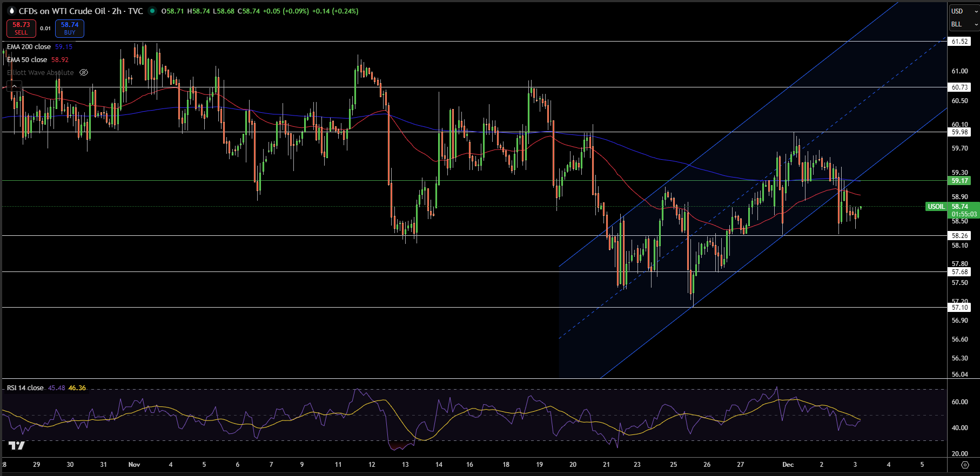Screen dimensions: 980x476
Task: Open chart settings hexagon gear icon
Action: click(965, 464)
